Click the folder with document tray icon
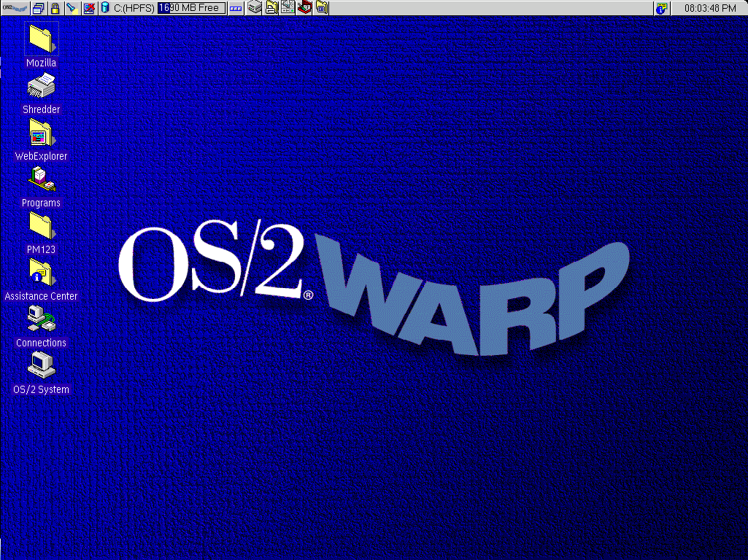Screen dimensions: 748x560 (271, 8)
